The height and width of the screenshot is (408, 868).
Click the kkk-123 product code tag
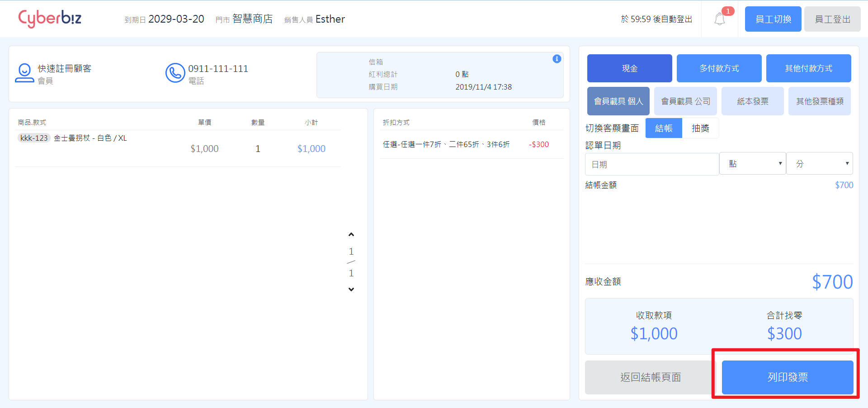coord(34,138)
